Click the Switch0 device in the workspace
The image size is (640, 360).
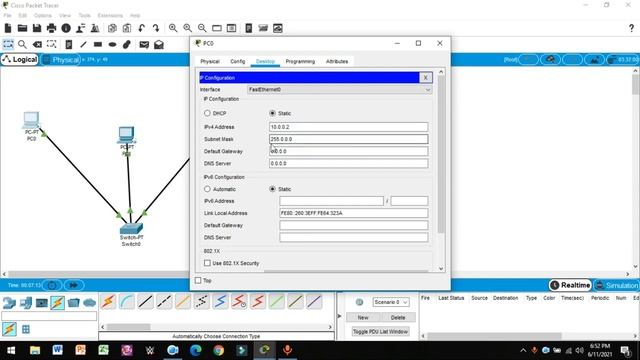[x=131, y=229]
